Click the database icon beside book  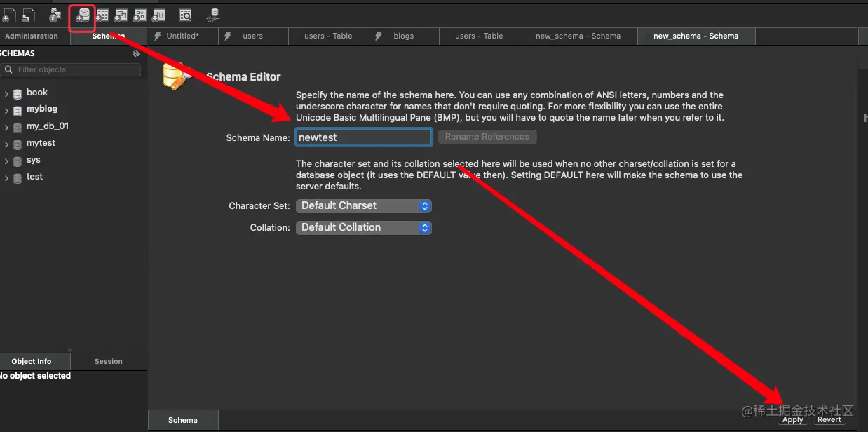[x=18, y=93]
